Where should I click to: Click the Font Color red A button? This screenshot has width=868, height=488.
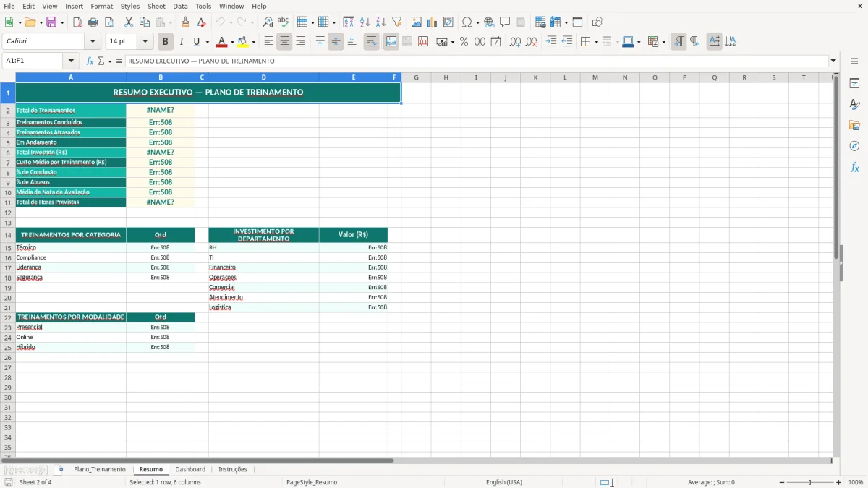pos(221,42)
